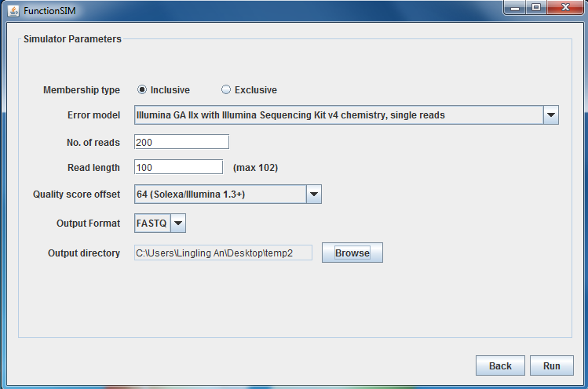Click the Back button
Viewport: 588px width, 389px height.
(x=500, y=365)
